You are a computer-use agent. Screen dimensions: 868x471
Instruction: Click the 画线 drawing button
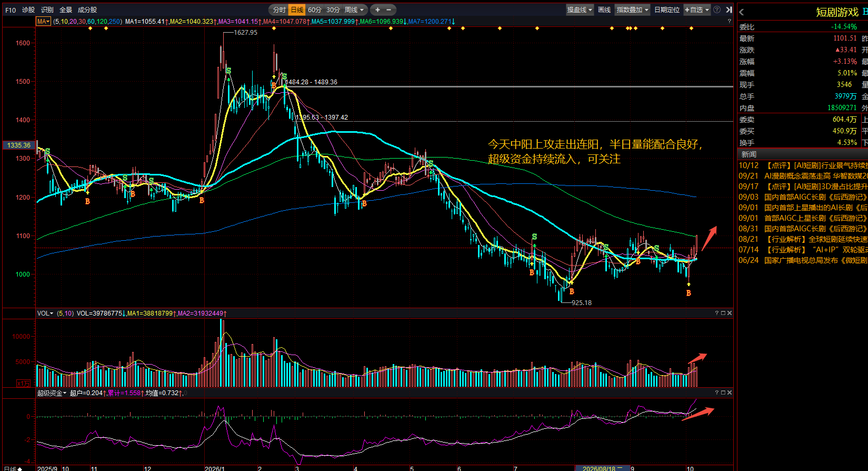click(604, 9)
